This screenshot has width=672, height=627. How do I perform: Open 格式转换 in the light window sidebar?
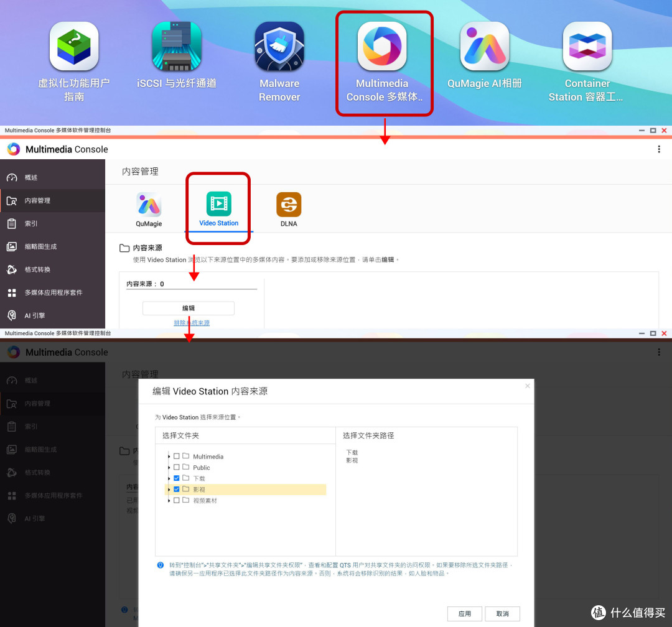click(x=52, y=269)
